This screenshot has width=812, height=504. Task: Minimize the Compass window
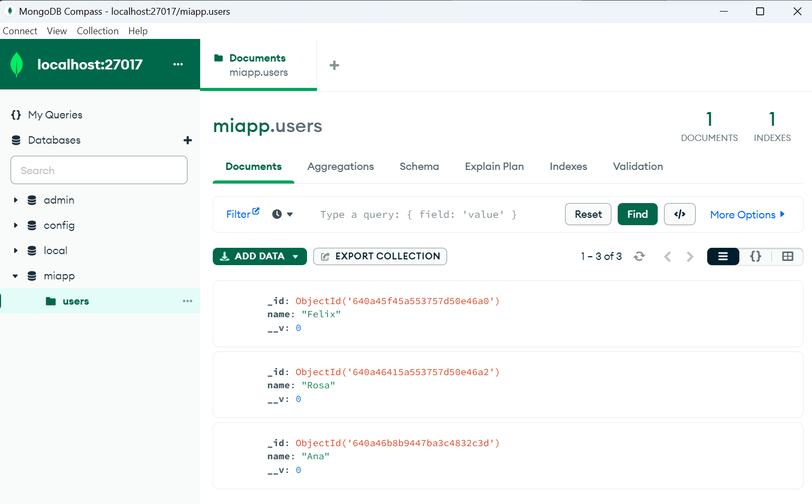[x=724, y=11]
